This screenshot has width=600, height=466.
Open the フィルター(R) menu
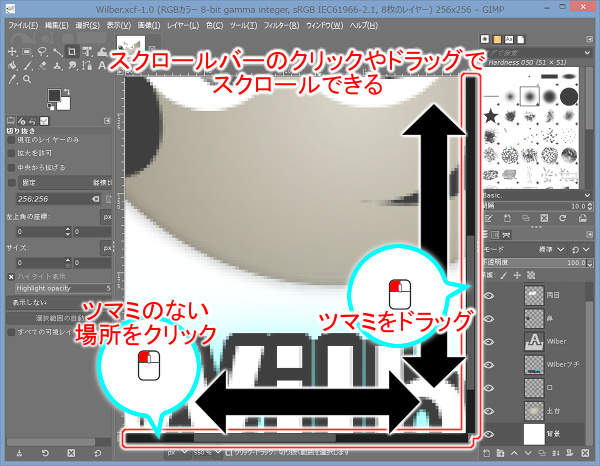281,26
